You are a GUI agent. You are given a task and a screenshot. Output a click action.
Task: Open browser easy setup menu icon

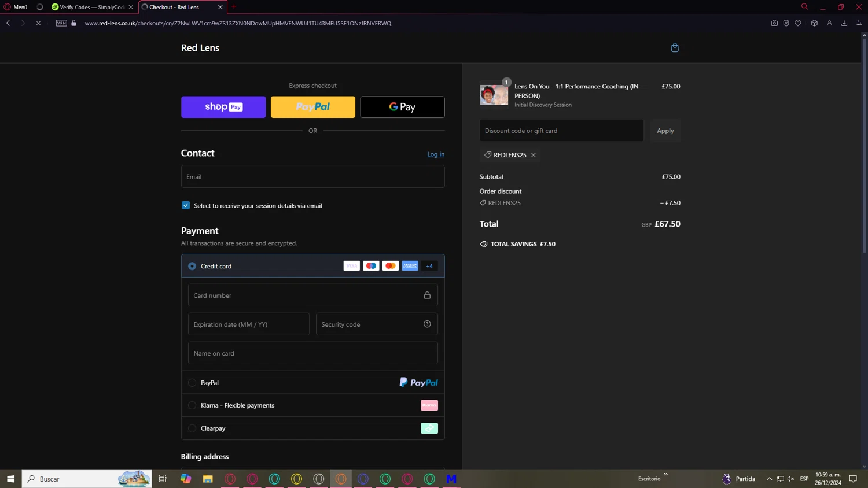[859, 23]
